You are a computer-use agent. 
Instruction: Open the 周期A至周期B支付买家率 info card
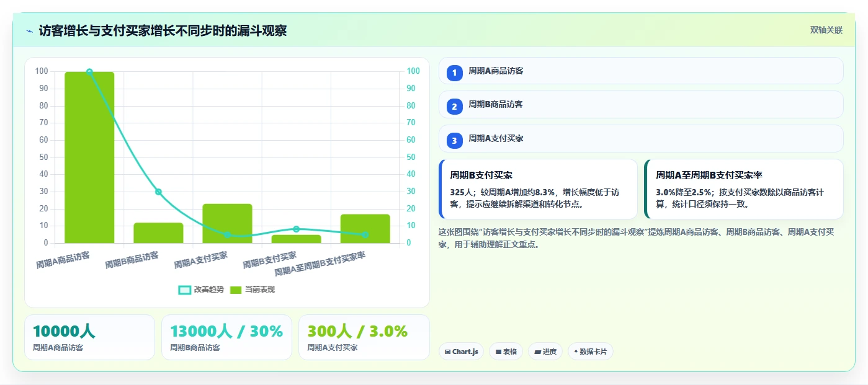(744, 189)
